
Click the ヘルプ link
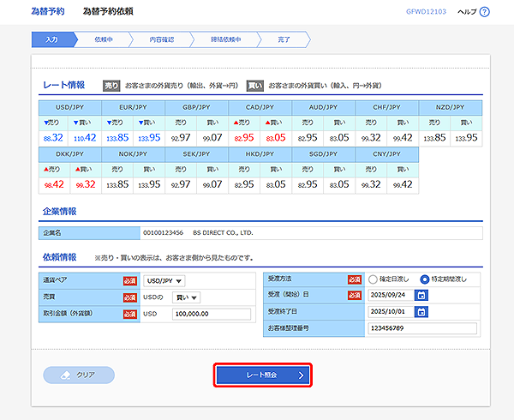click(x=467, y=12)
